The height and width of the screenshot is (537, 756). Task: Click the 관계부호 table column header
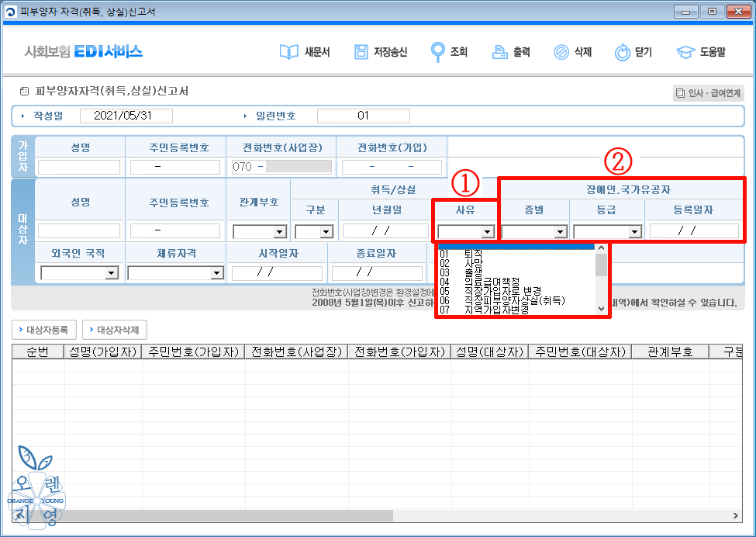click(x=671, y=352)
